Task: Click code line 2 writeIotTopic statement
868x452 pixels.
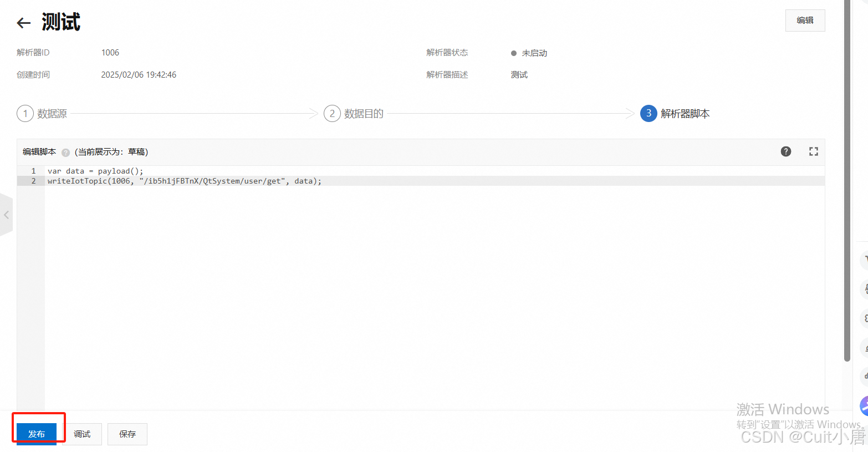Action: (184, 181)
